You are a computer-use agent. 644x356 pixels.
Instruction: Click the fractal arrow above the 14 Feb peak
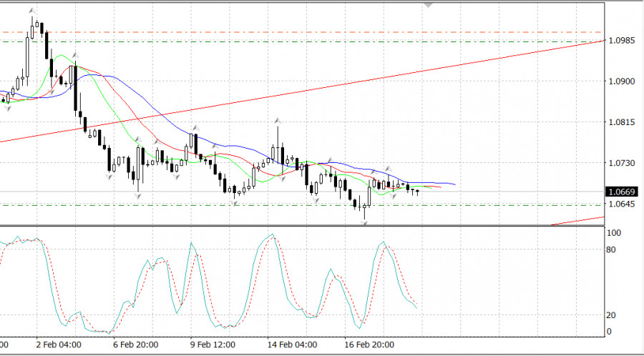[276, 119]
